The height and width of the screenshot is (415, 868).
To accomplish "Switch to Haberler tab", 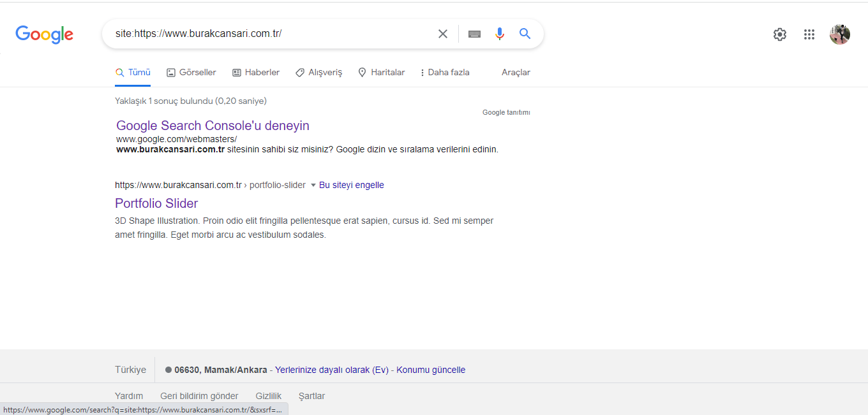I will pos(256,73).
